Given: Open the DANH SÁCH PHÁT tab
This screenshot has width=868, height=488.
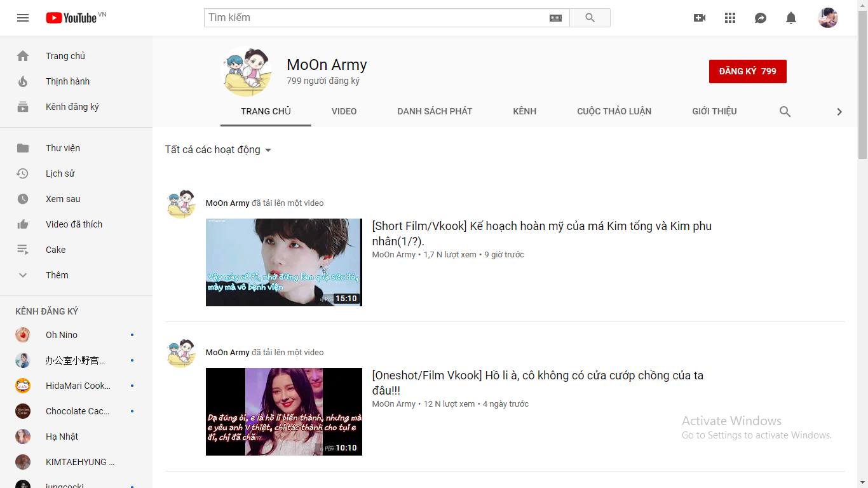Looking at the screenshot, I should point(435,111).
